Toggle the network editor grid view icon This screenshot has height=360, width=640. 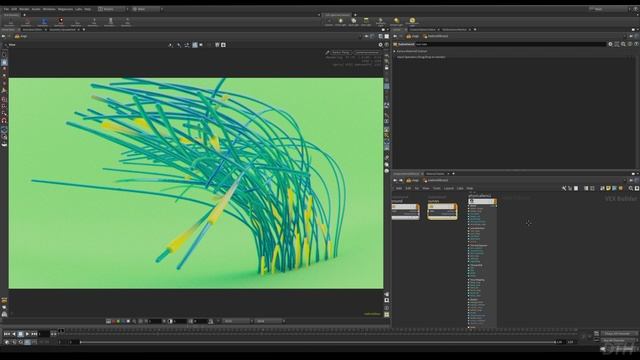click(x=592, y=188)
